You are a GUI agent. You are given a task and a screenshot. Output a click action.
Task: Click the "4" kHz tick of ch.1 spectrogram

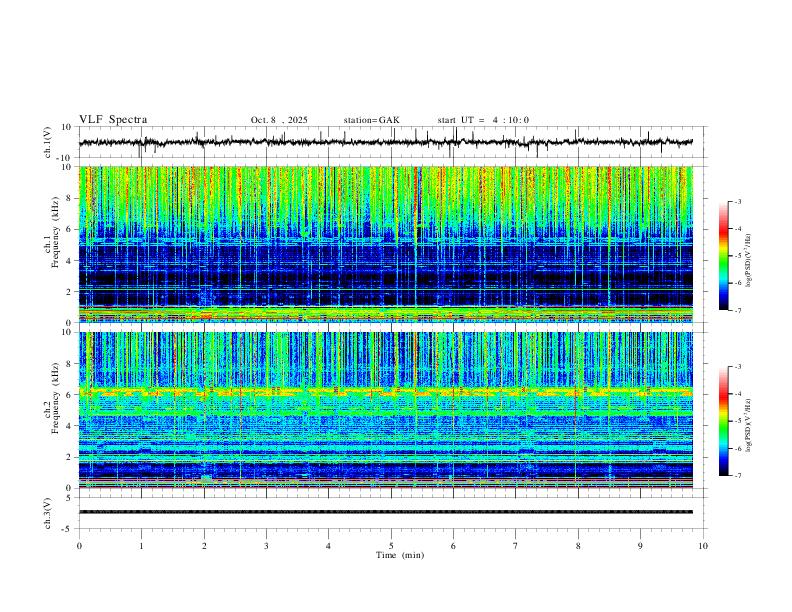70,261
